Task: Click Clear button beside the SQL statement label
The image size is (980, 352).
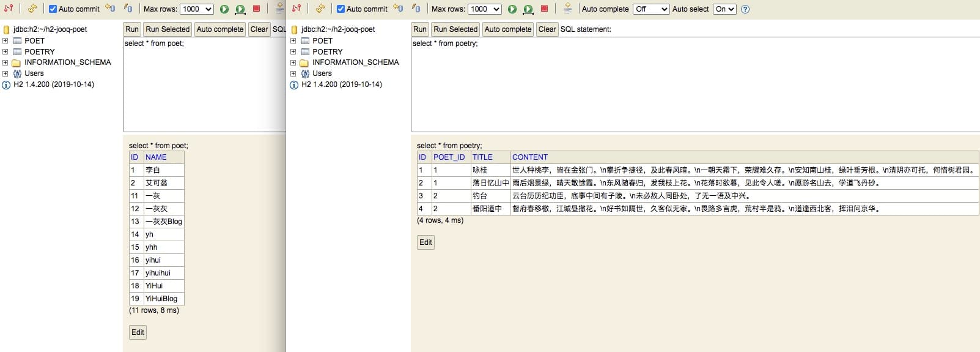Action: click(547, 29)
